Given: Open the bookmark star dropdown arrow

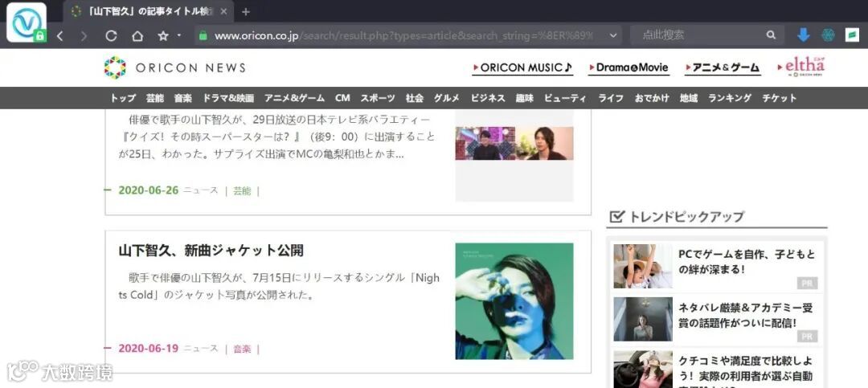Looking at the screenshot, I should coord(178,35).
